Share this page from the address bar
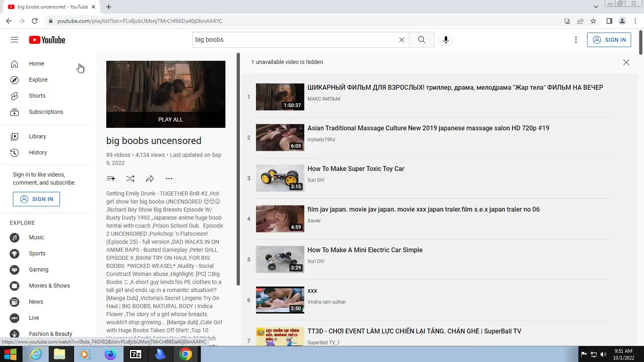Screen dimensions: 644x362 [580, 21]
